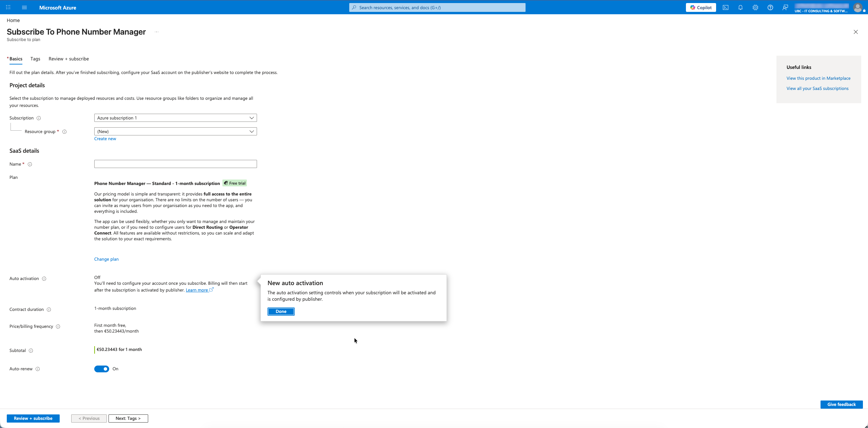Show info tooltip for Subtotal

[x=31, y=351]
